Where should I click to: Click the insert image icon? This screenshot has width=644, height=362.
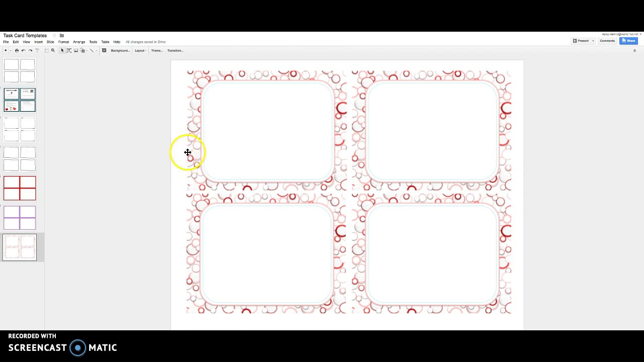[76, 50]
